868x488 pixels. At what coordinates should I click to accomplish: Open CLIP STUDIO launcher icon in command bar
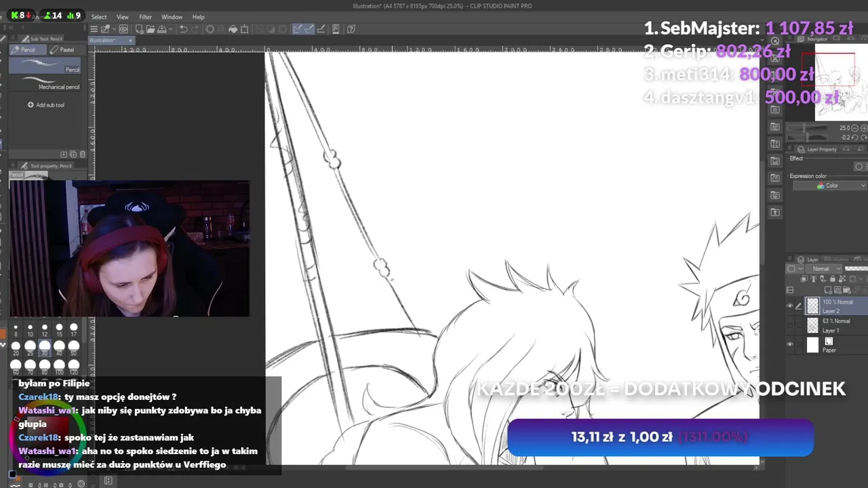[x=104, y=28]
